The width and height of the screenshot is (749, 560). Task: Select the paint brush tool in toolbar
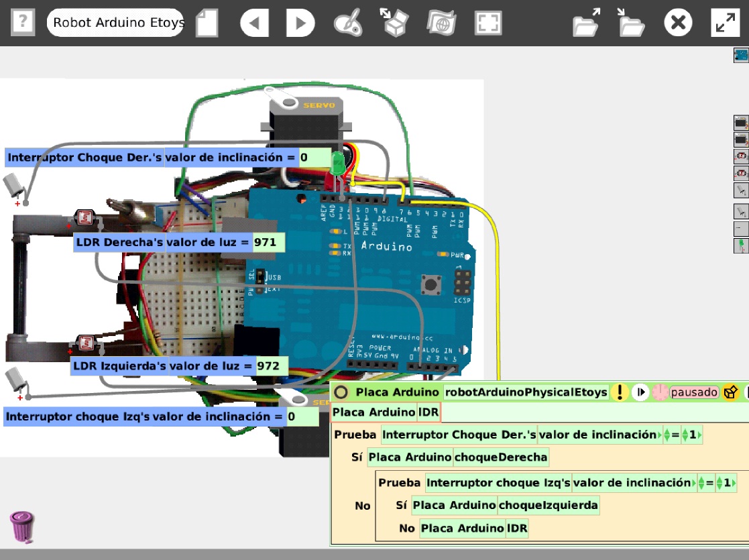[x=348, y=22]
